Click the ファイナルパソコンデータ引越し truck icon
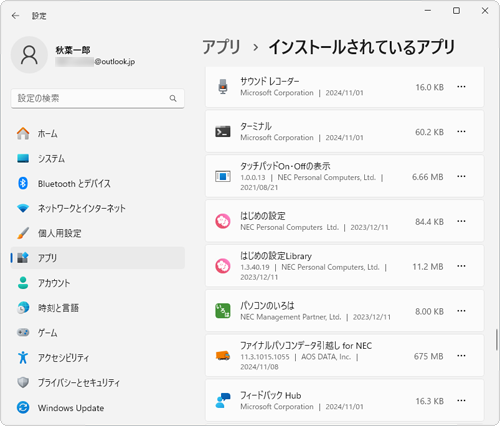This screenshot has height=426, width=500. [223, 356]
